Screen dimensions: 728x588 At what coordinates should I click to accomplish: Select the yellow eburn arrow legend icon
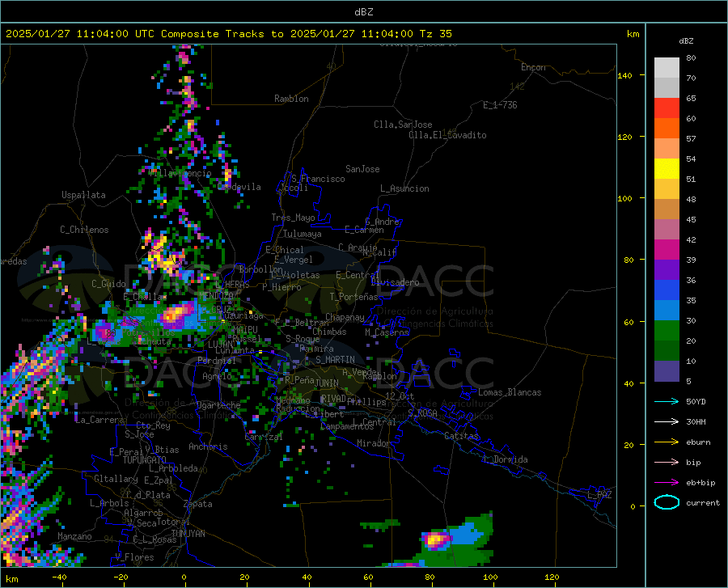tap(667, 442)
